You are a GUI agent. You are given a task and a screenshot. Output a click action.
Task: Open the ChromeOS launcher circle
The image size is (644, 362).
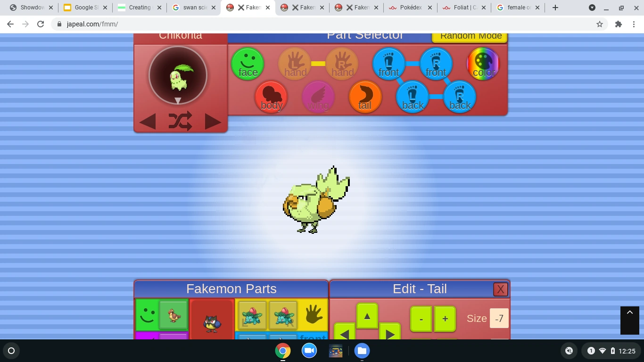click(x=11, y=351)
